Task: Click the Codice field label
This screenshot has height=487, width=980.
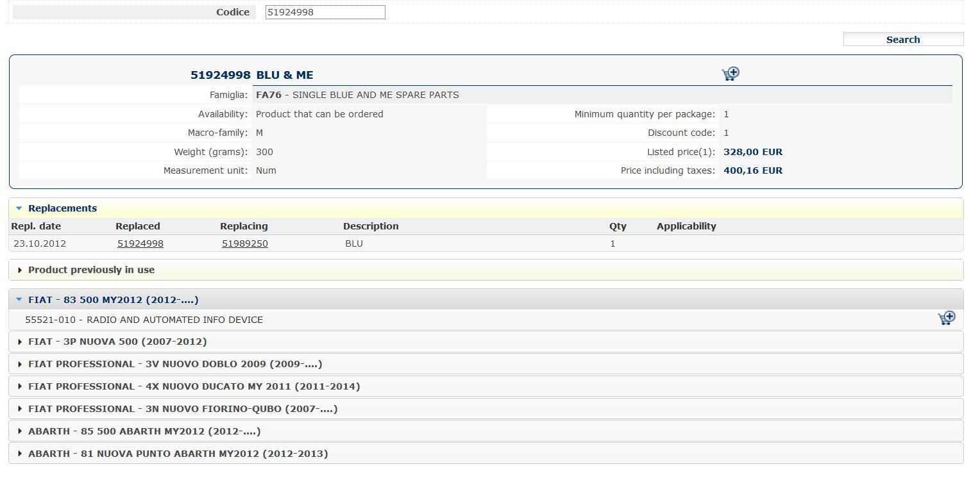Action: coord(233,12)
